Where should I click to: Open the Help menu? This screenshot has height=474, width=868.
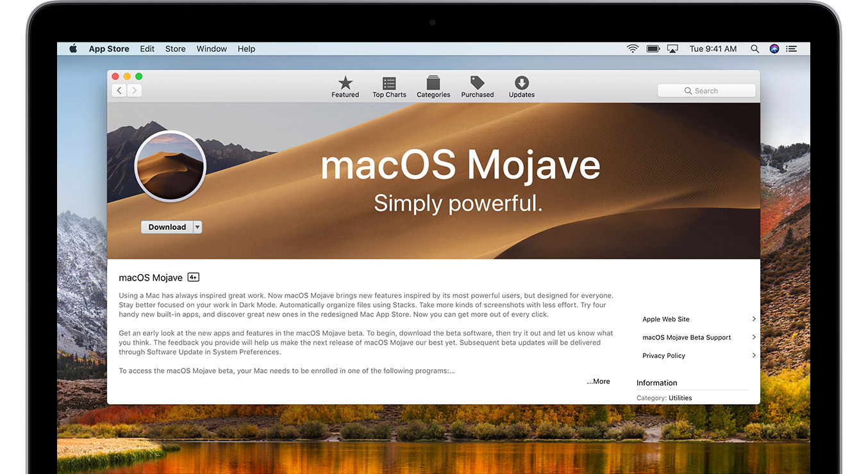coord(246,49)
